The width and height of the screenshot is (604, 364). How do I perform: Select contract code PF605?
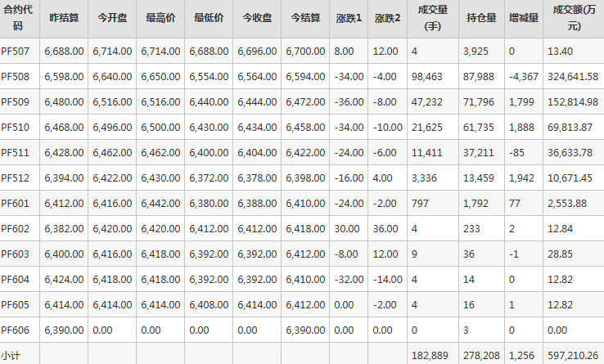coord(15,304)
